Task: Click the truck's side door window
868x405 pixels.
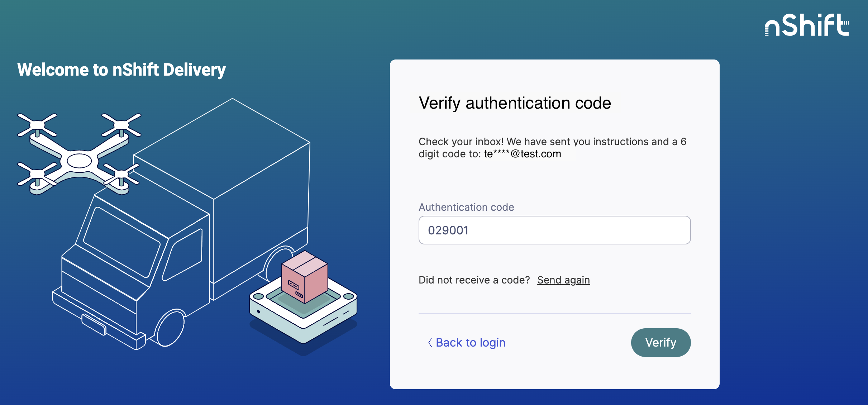Action: pyautogui.click(x=183, y=254)
